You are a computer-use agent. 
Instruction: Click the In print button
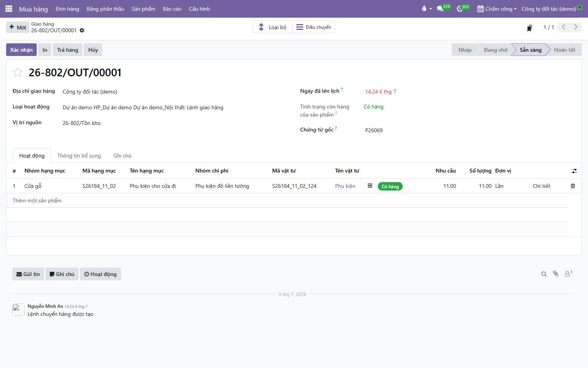tap(45, 50)
